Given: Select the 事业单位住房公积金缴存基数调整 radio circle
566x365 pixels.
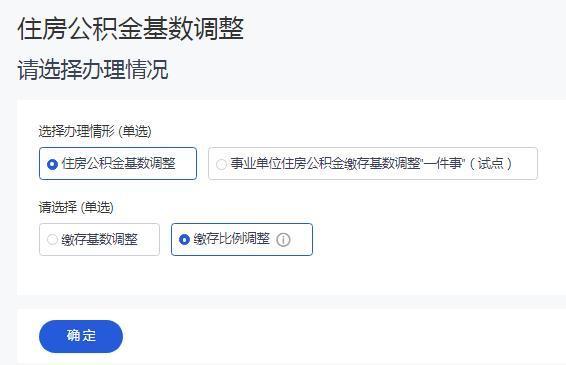Looking at the screenshot, I should [221, 164].
